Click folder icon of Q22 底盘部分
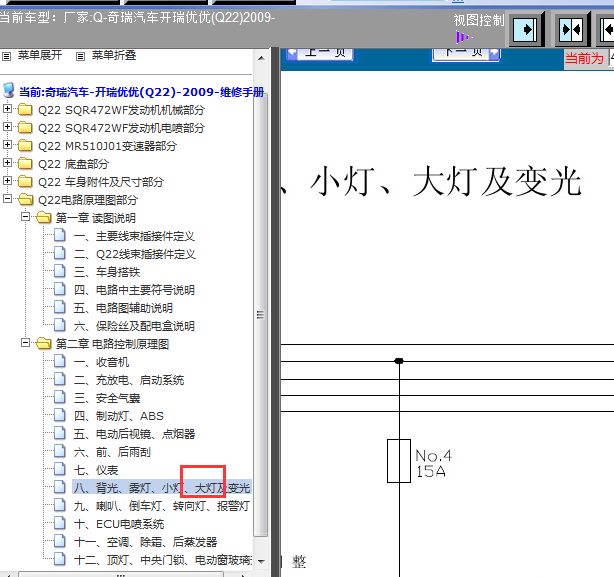Viewport: 614px width, 577px height. [x=25, y=163]
